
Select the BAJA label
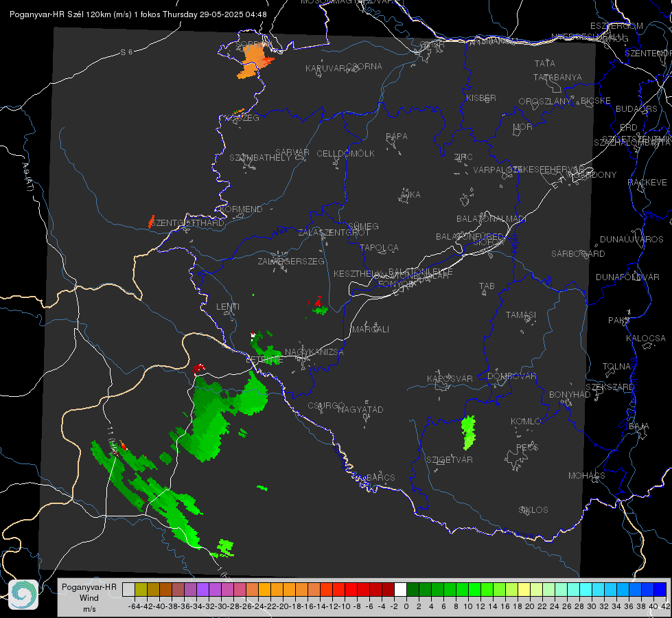[639, 426]
